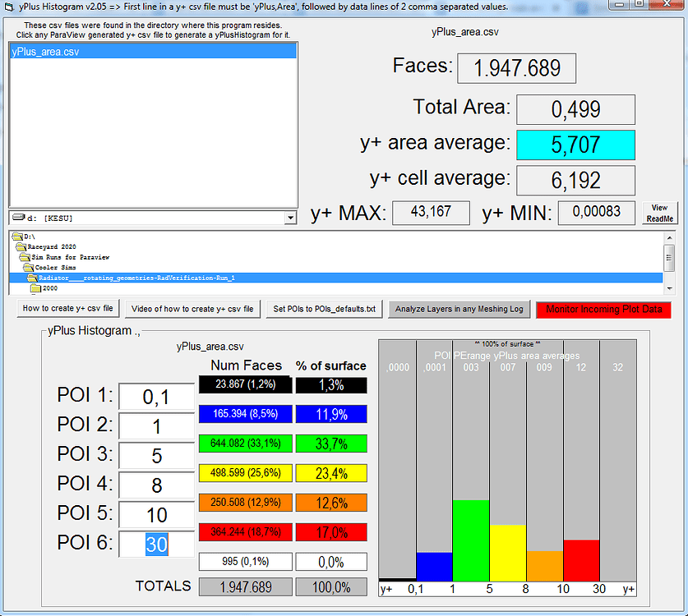Screen dimensions: 688x616
Task: Click the How to create y+ csv file button
Action: pyautogui.click(x=68, y=308)
